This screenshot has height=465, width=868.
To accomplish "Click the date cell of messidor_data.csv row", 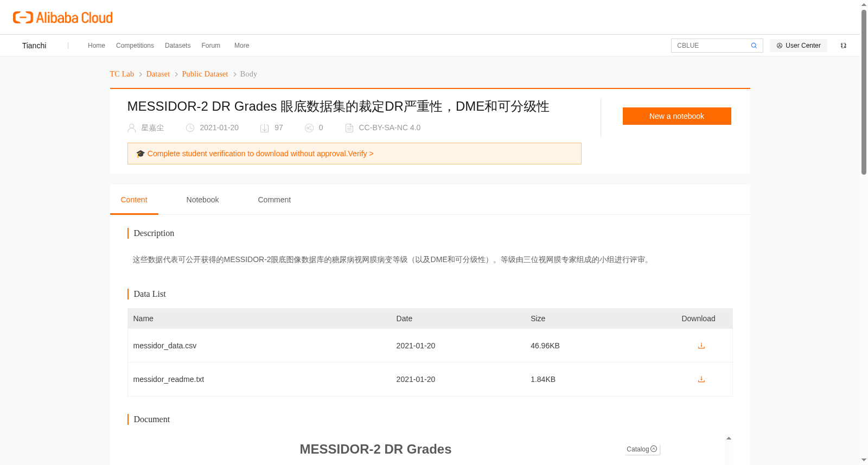I will click(416, 346).
